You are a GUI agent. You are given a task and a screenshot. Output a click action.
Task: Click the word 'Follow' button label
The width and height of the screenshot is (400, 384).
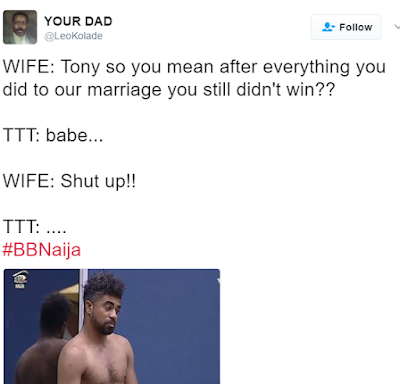click(356, 27)
